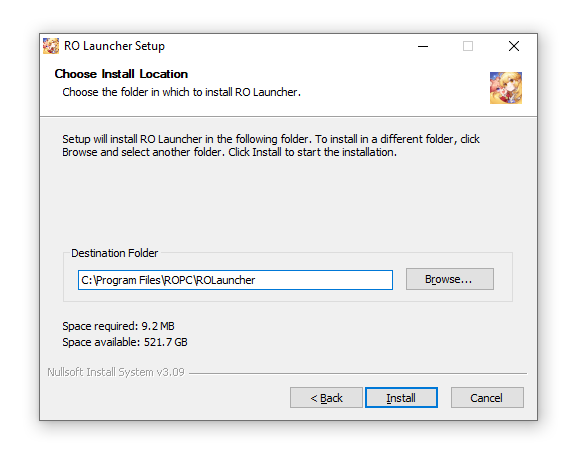
Task: Cancel the RO Launcher setup
Action: pos(487,398)
